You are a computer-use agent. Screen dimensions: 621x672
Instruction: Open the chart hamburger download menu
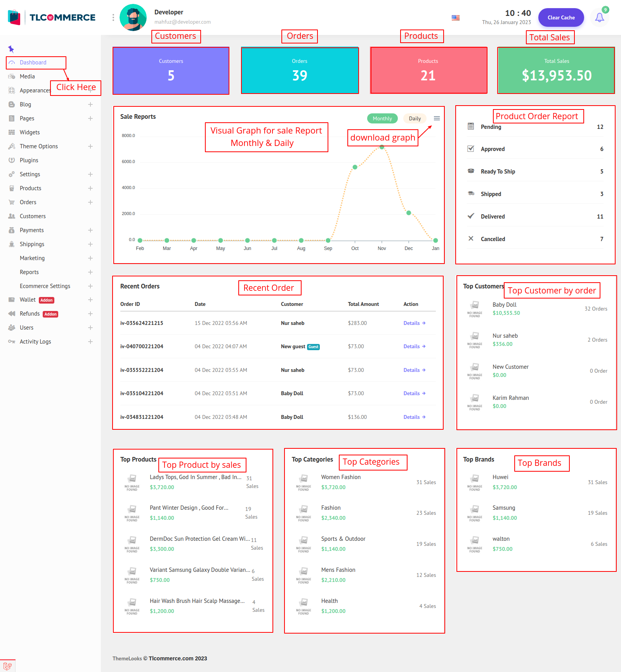point(437,118)
